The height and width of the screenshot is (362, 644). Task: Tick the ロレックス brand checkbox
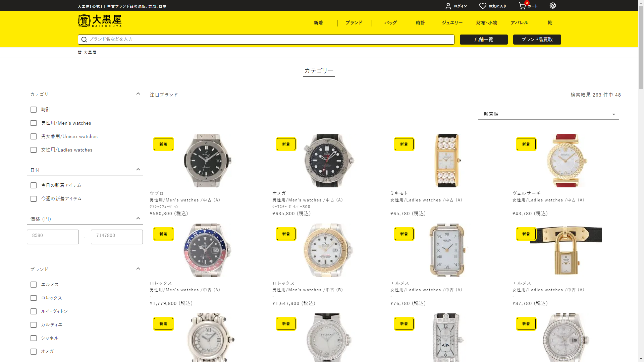click(x=34, y=298)
